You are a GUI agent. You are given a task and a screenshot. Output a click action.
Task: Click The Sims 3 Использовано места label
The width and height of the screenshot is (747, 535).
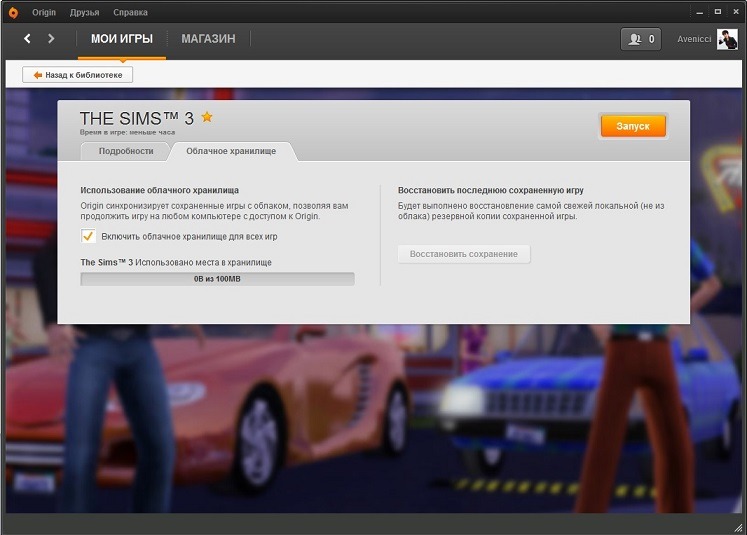176,262
